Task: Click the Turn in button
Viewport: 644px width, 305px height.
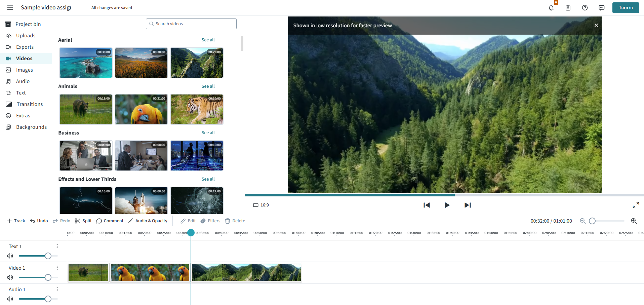Action: (x=626, y=8)
